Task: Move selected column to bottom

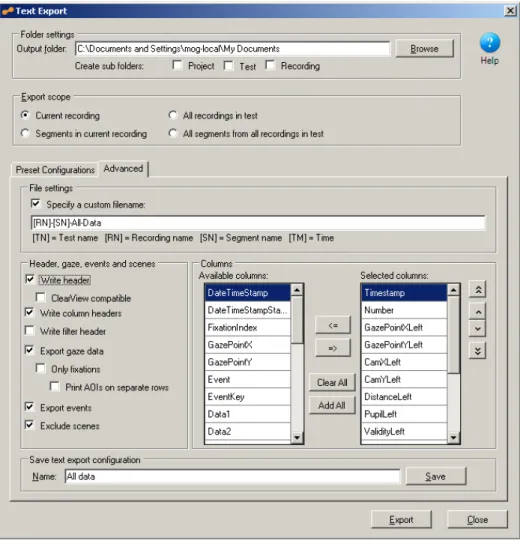Action: pos(478,351)
